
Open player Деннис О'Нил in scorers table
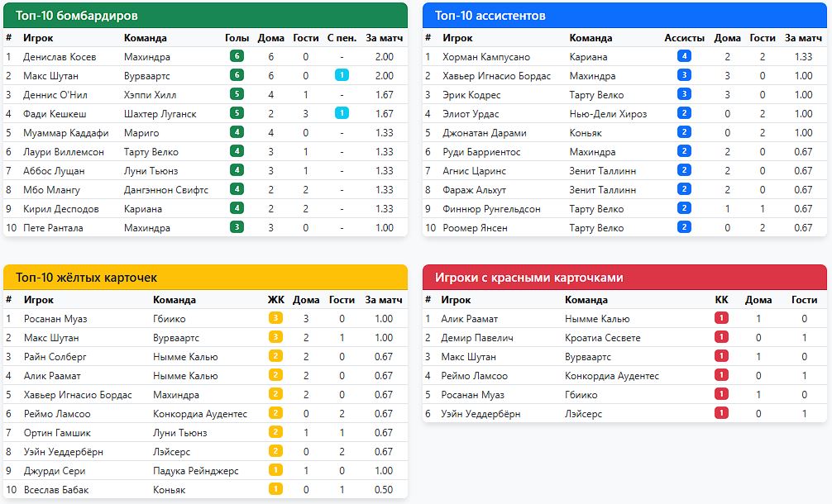(55, 94)
